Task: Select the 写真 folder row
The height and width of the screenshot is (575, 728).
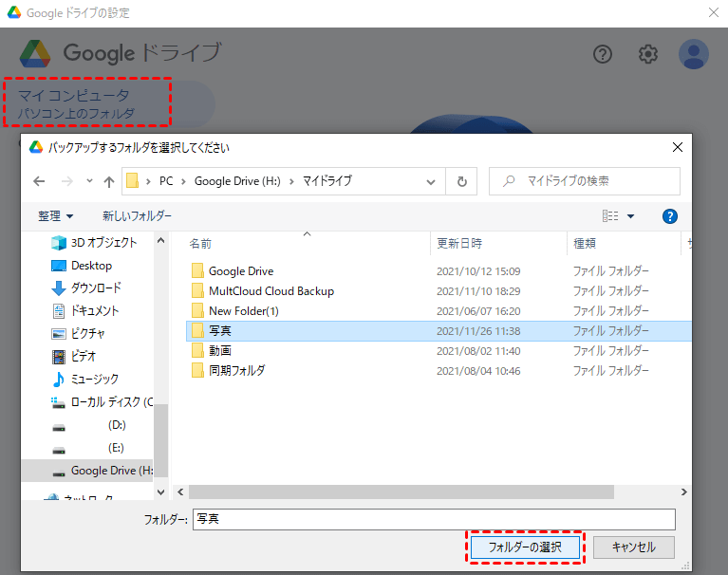Action: (439, 331)
